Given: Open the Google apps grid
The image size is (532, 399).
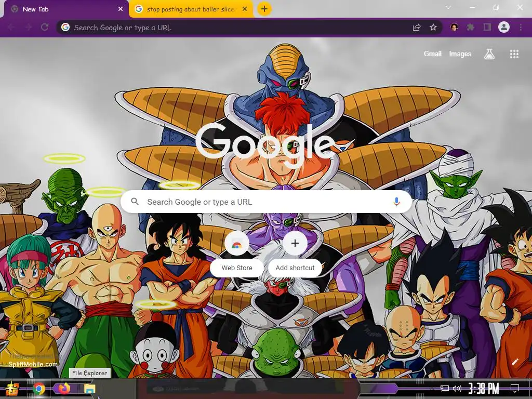Looking at the screenshot, I should [x=514, y=54].
